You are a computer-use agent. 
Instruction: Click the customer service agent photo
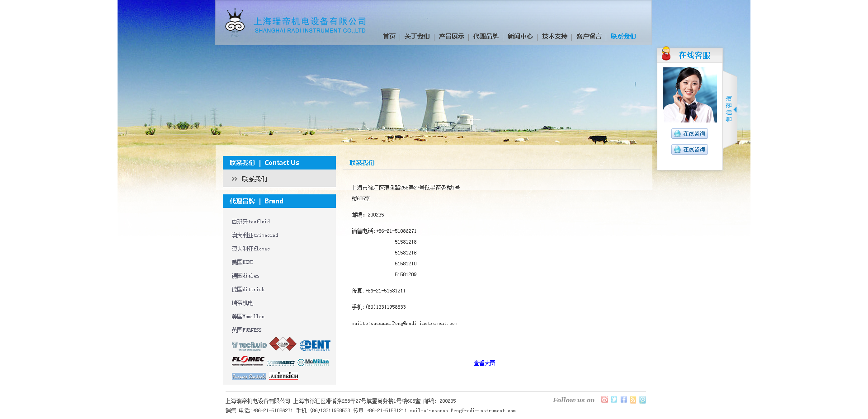point(689,95)
